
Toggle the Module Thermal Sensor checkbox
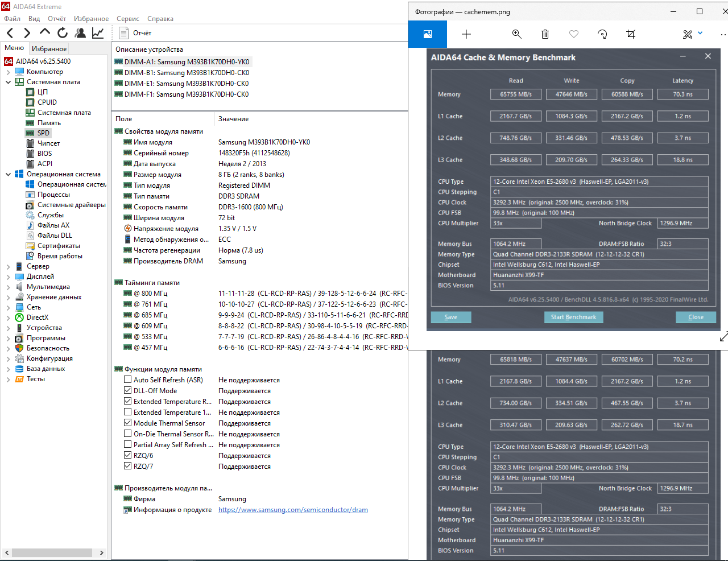(x=128, y=423)
